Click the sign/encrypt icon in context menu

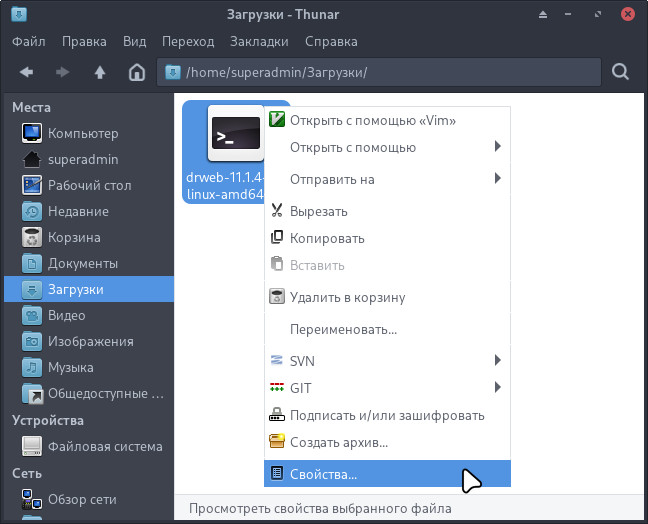point(277,414)
